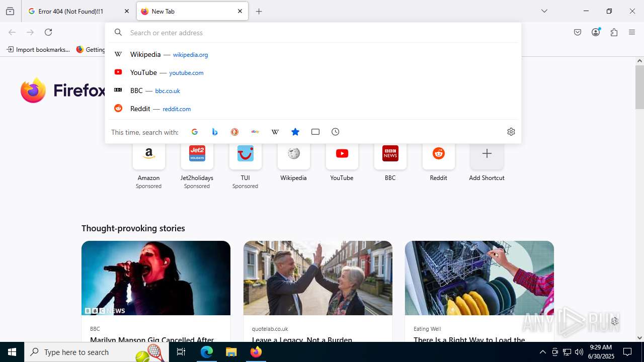Show hidden system tray icons
644x362 pixels.
542,352
